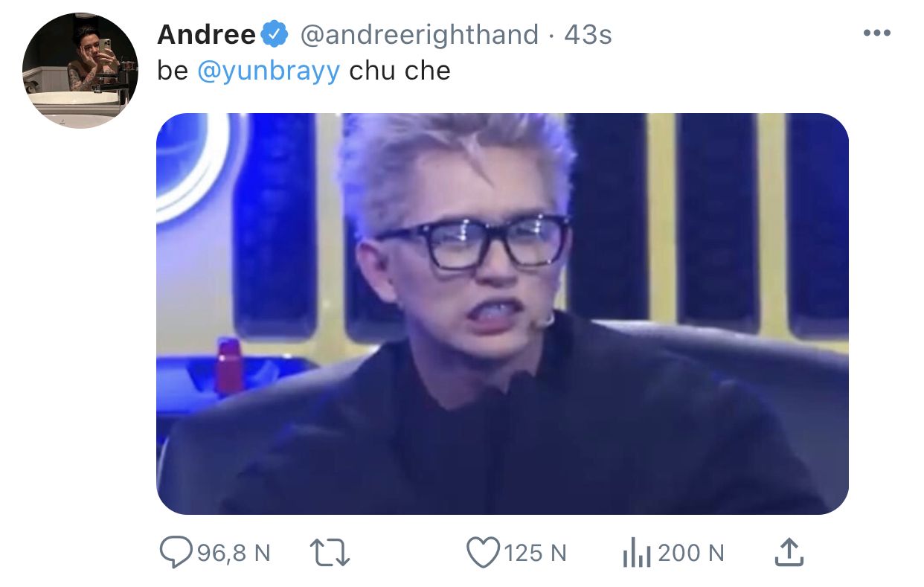
Task: Open the three-dot more options menu
Action: pos(876,34)
